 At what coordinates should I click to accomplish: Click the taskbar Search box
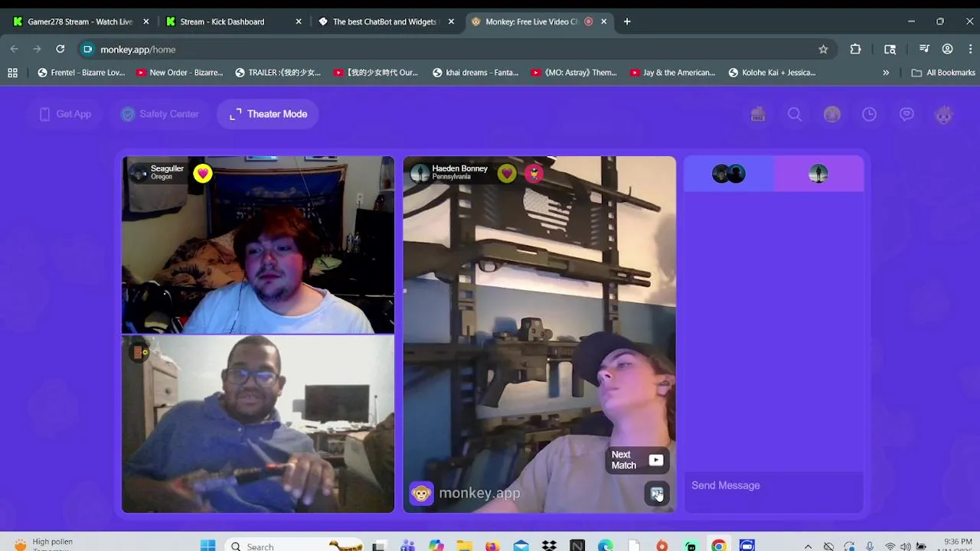(x=295, y=546)
